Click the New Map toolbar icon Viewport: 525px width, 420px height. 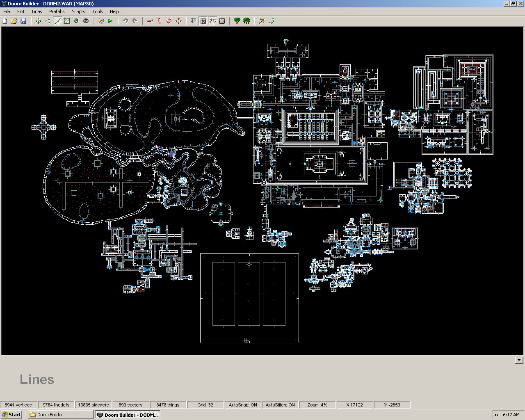coord(5,21)
